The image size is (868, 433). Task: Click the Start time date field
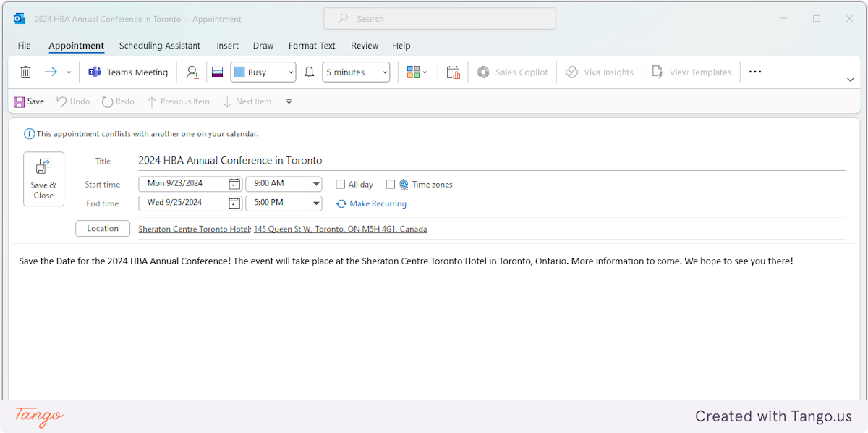(184, 184)
